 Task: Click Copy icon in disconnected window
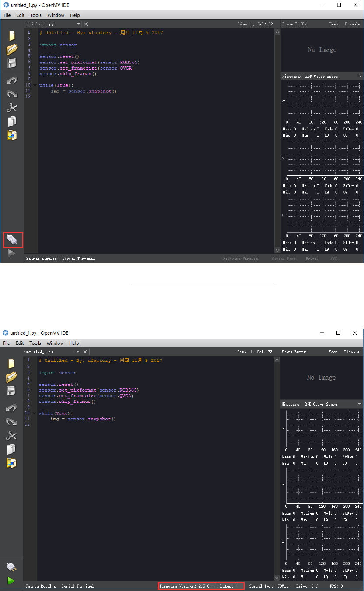point(12,122)
